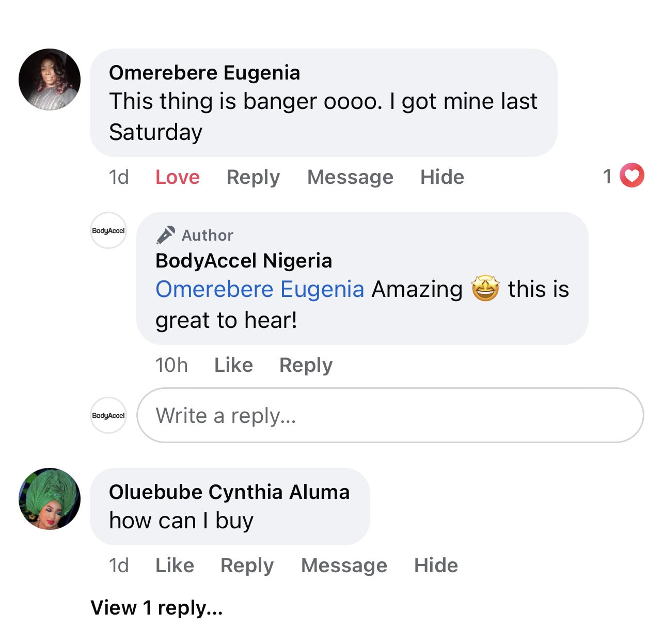
Task: Click the Write a reply input field
Action: click(x=390, y=415)
